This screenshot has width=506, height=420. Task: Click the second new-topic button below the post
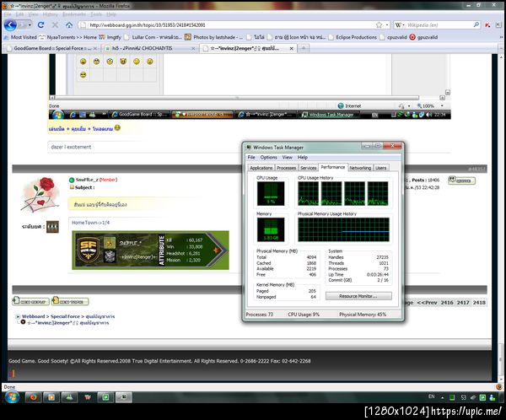click(70, 301)
